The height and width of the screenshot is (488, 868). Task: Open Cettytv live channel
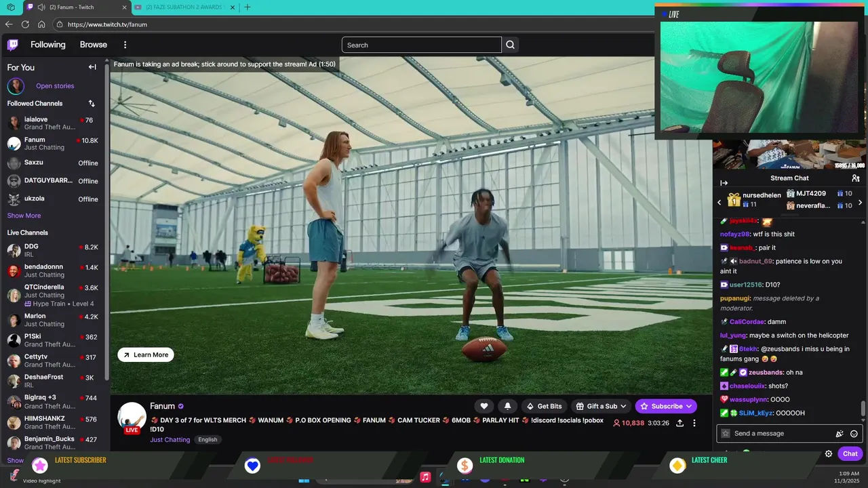53,361
